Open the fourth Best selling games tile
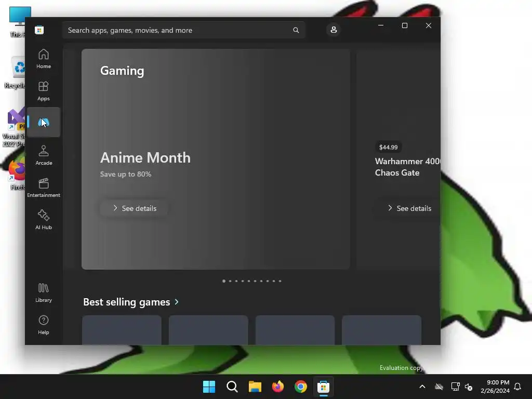Image resolution: width=532 pixels, height=399 pixels. coord(382,330)
